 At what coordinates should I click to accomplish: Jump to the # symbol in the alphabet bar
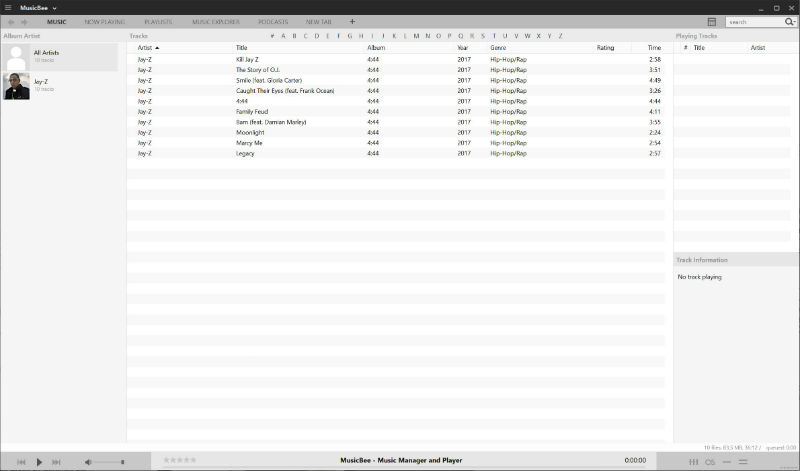pyautogui.click(x=272, y=36)
